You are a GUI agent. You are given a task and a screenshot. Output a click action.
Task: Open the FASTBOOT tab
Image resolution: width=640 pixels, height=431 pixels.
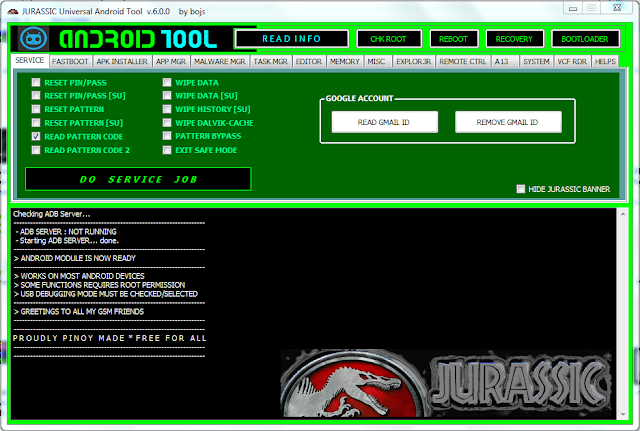click(70, 61)
